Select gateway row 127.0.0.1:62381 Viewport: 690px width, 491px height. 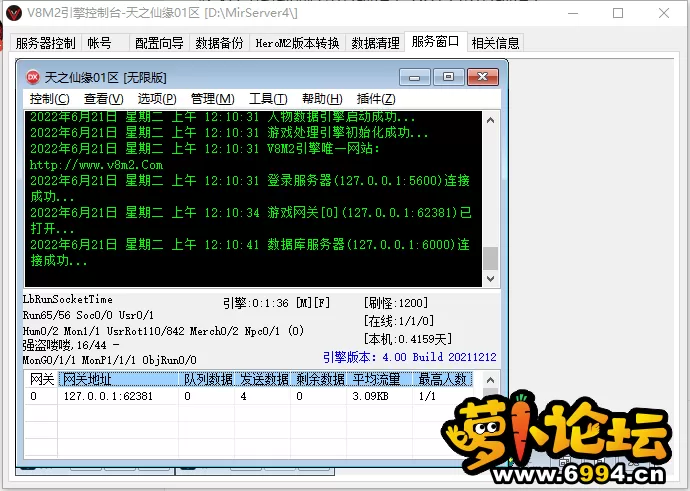pyautogui.click(x=249, y=396)
